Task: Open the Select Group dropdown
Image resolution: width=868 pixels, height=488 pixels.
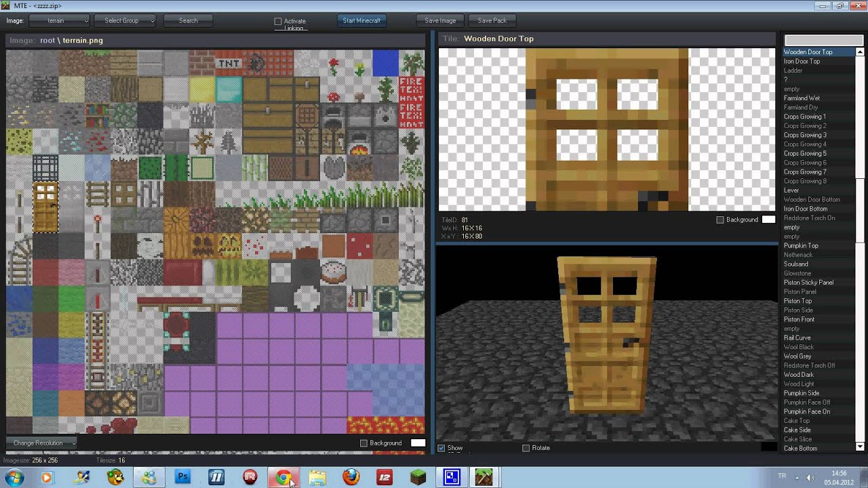Action: 125,21
